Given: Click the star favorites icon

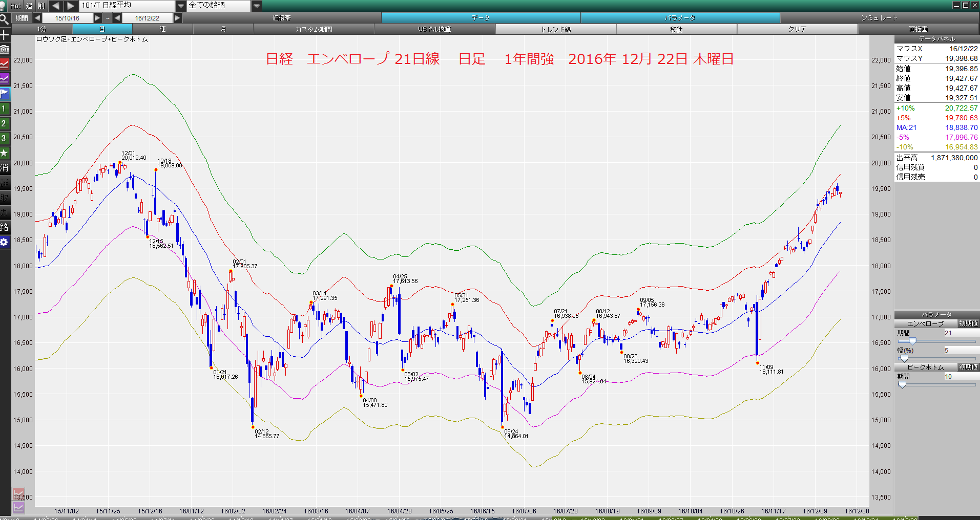Looking at the screenshot, I should pyautogui.click(x=5, y=153).
